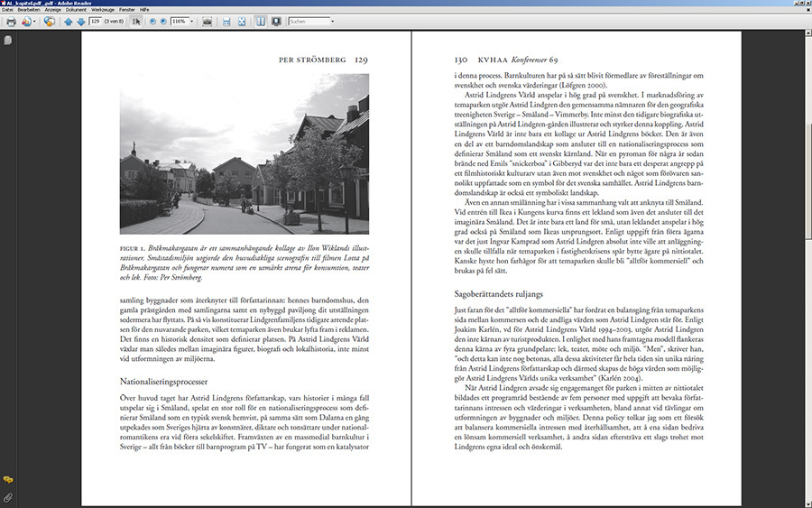
Task: Open the zoom level dropdown arrow
Action: pos(191,22)
